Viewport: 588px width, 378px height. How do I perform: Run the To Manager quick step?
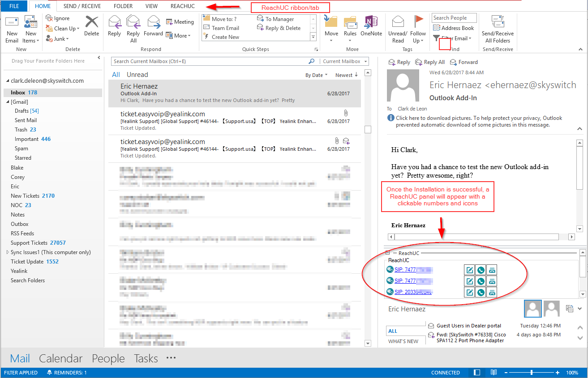[276, 19]
